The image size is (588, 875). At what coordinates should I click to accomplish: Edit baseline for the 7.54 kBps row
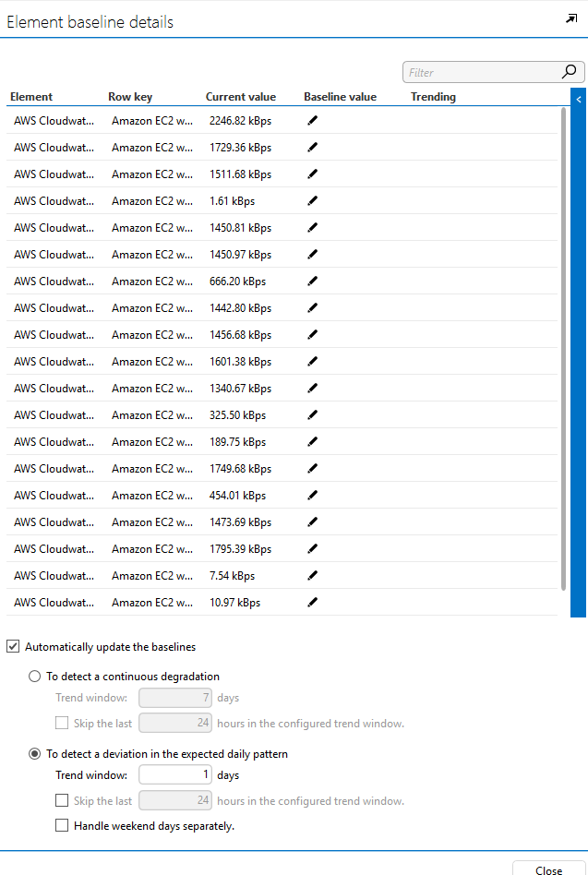tap(312, 576)
